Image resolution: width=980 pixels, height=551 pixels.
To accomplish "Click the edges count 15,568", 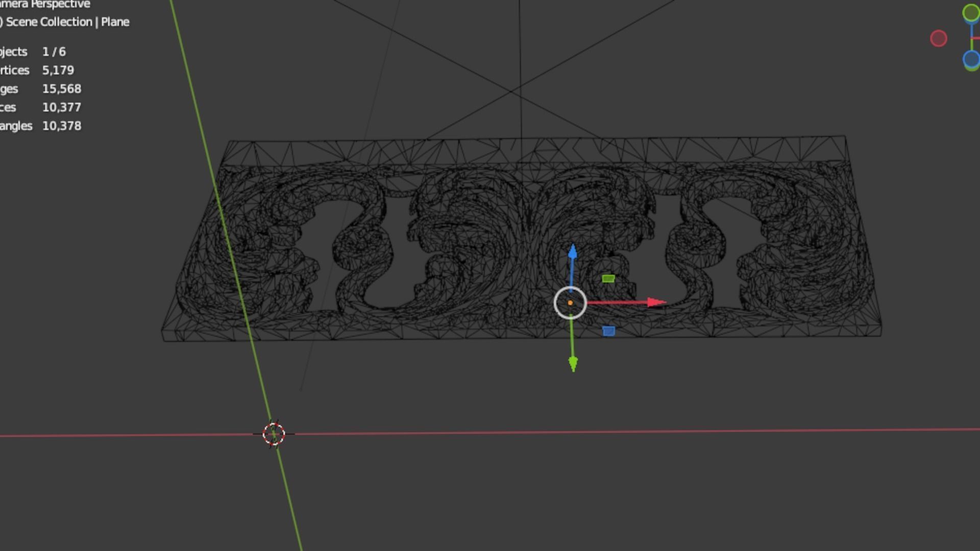I will pyautogui.click(x=62, y=89).
